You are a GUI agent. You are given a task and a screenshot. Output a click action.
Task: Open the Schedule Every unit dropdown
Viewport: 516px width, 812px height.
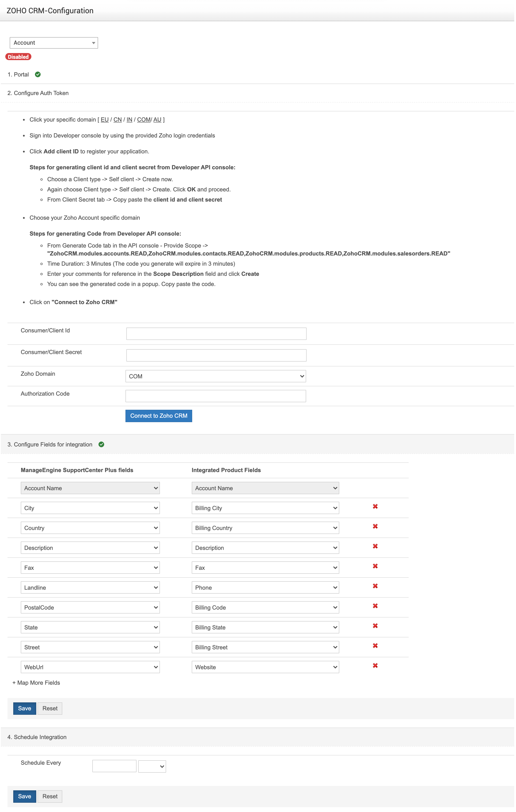(152, 766)
